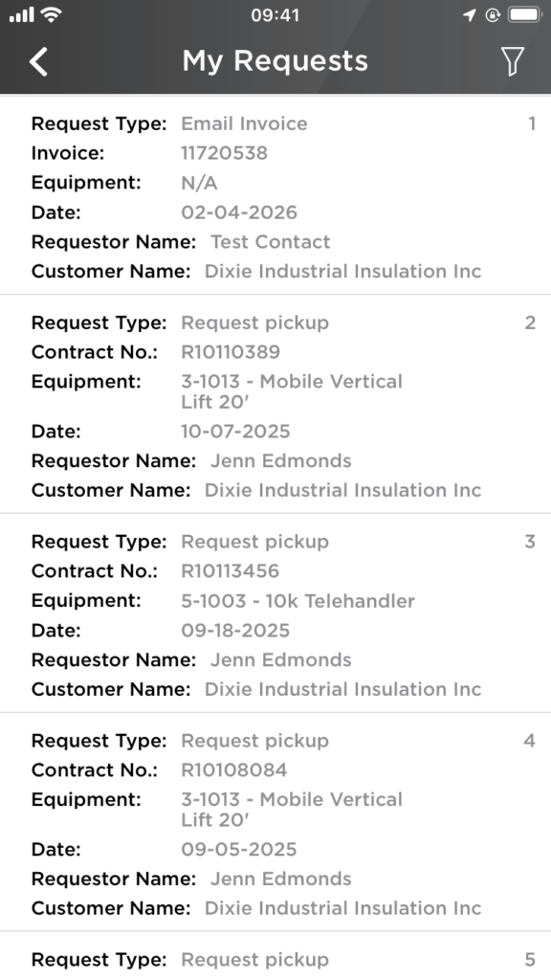Tap the battery indicator in the status bar
551x980 pixels.
point(523,14)
